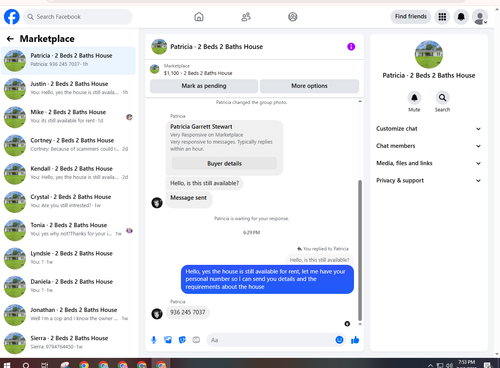Attach a photo using the image icon
The height and width of the screenshot is (368, 500).
click(168, 340)
